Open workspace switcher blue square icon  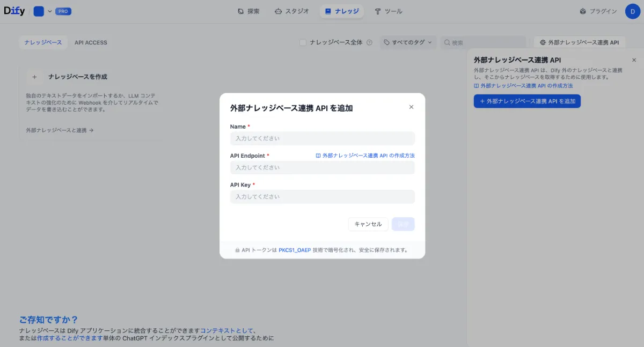(x=39, y=11)
